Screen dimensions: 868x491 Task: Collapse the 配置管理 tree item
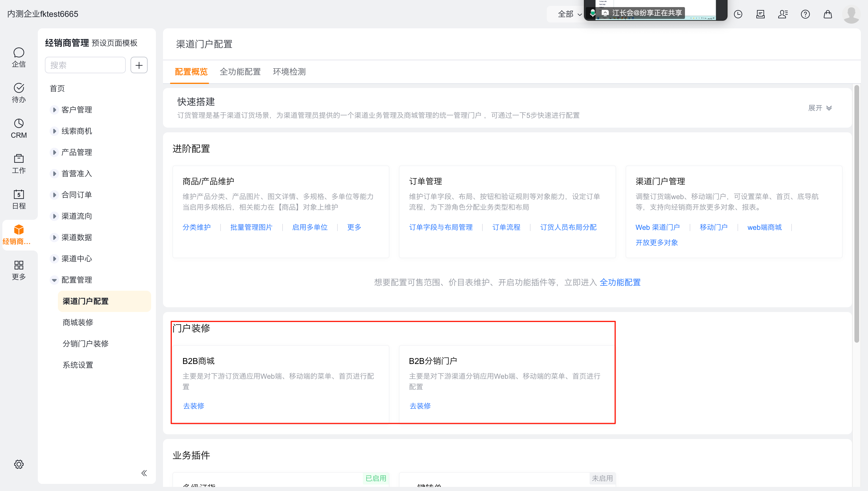[x=54, y=280]
